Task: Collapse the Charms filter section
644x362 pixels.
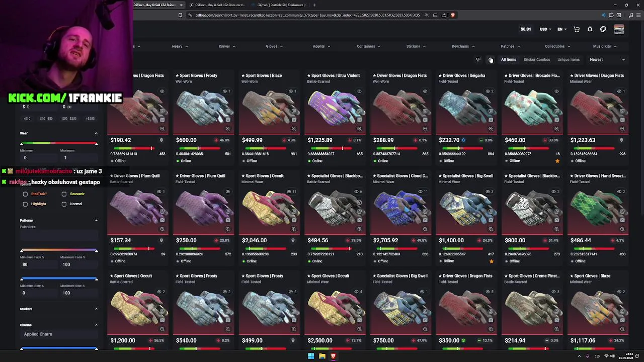Action: pos(96,325)
